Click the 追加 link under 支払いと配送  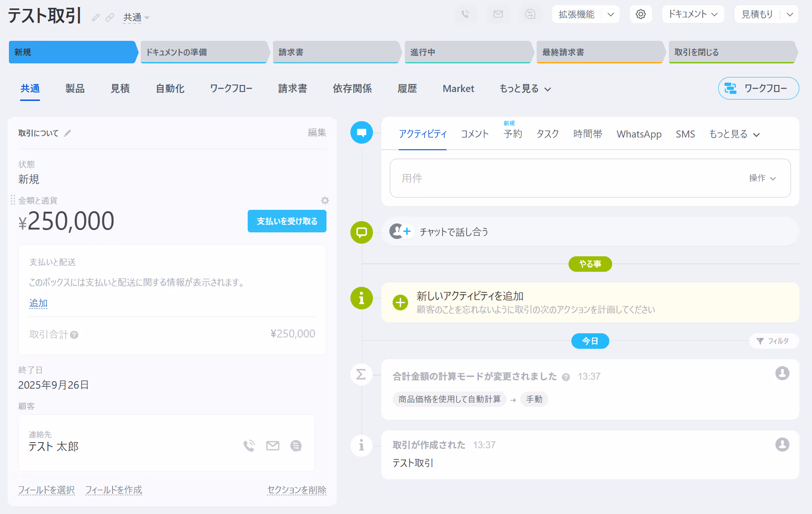(38, 303)
